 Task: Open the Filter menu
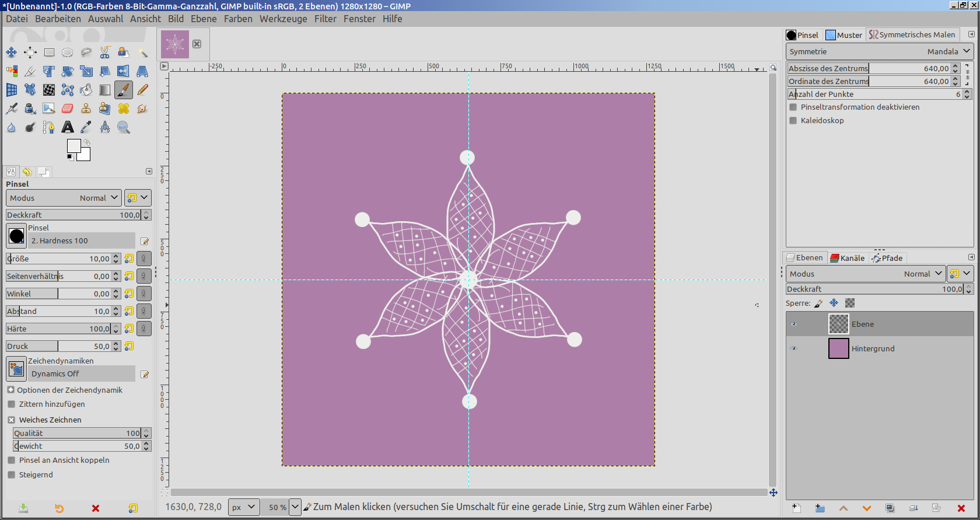[x=325, y=19]
